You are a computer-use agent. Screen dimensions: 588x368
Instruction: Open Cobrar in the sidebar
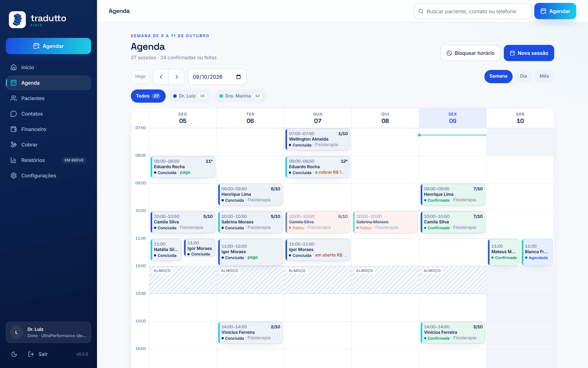pyautogui.click(x=49, y=145)
